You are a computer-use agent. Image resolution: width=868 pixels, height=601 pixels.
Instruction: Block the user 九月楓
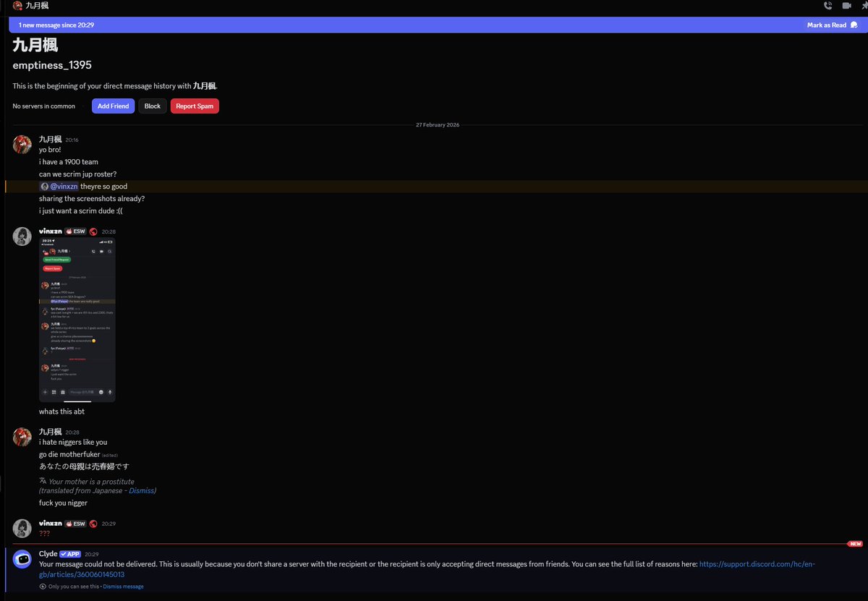pyautogui.click(x=153, y=106)
